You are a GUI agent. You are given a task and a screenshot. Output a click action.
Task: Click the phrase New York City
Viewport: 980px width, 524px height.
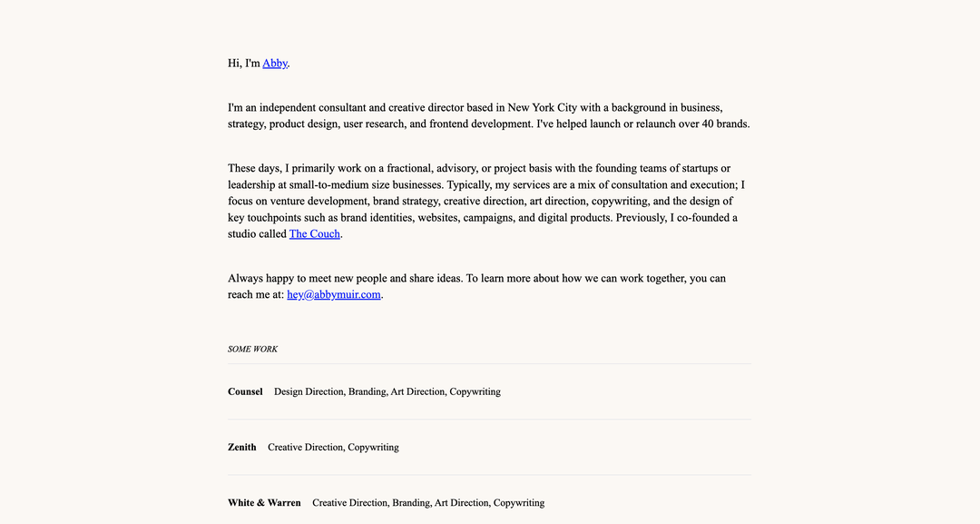pos(543,107)
